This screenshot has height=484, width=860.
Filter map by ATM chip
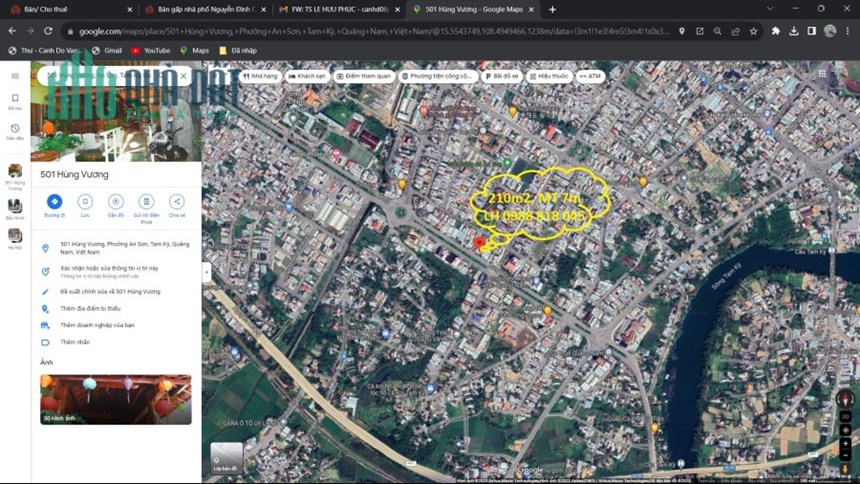click(590, 76)
